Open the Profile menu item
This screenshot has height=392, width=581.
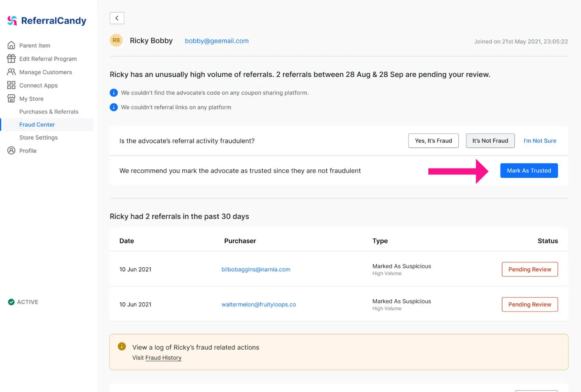pyautogui.click(x=28, y=151)
